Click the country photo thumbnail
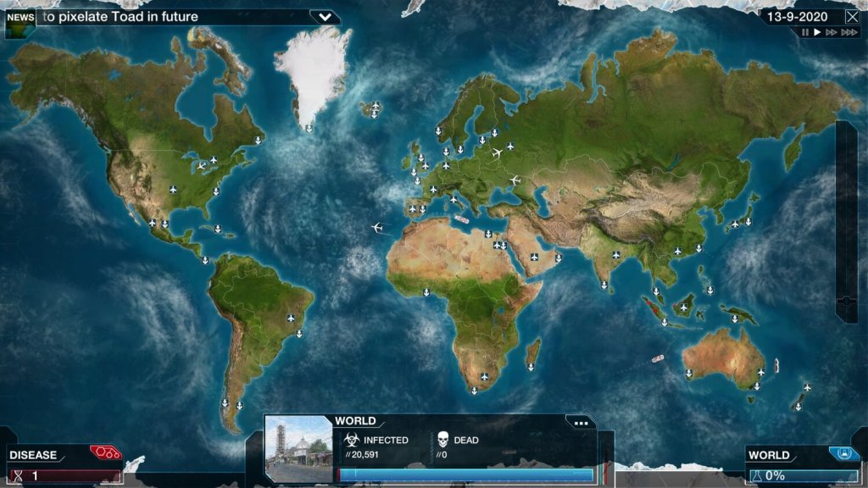868x488 pixels. tap(298, 449)
